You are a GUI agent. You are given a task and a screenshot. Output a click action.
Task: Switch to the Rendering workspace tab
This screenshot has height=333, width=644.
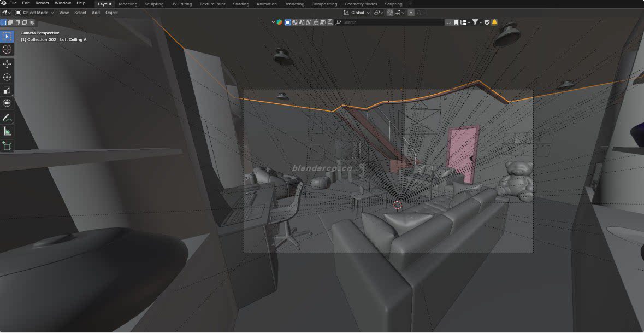pos(294,4)
